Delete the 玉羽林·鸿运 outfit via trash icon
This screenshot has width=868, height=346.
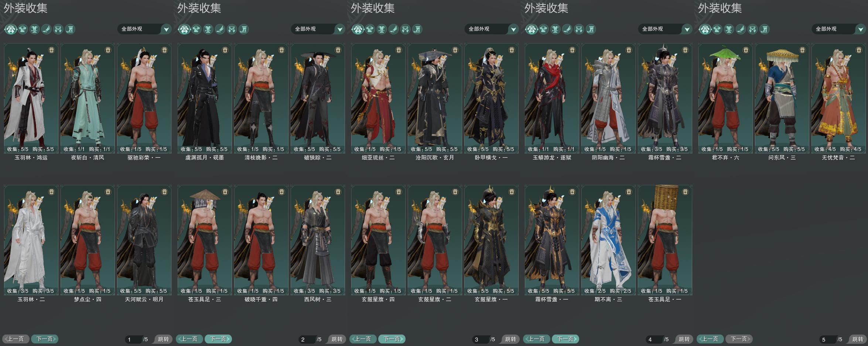pyautogui.click(x=52, y=50)
